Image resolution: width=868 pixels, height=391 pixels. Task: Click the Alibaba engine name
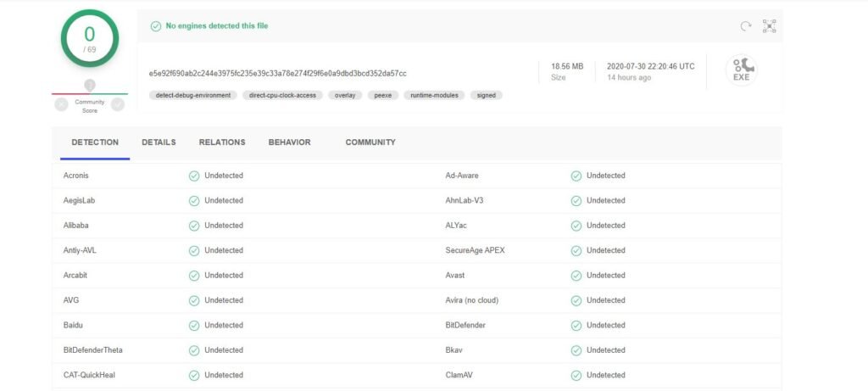click(x=75, y=226)
